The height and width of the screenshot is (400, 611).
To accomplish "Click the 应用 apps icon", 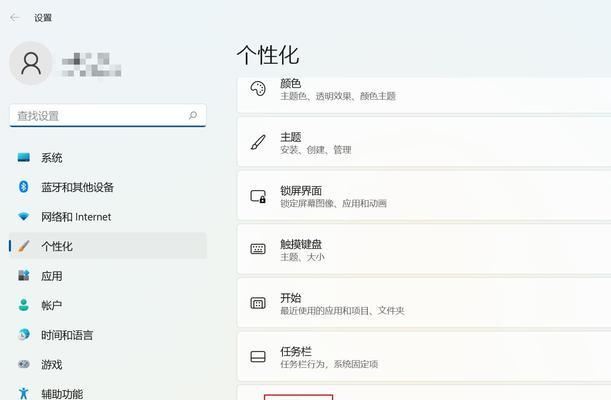I will (23, 275).
